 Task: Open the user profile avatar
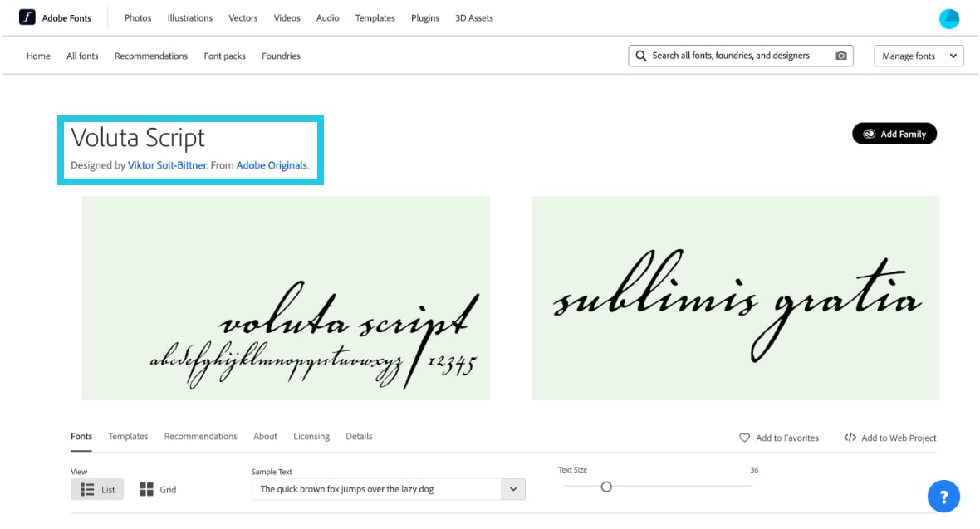click(948, 19)
